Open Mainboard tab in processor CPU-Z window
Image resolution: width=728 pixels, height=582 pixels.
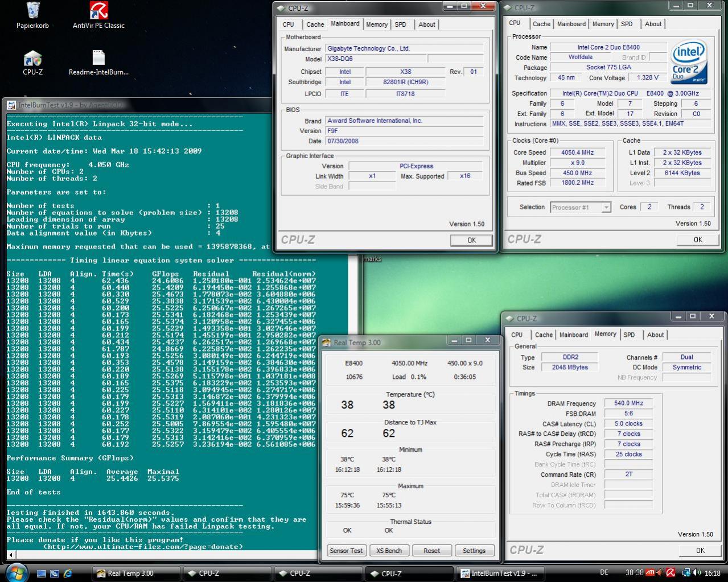(571, 24)
